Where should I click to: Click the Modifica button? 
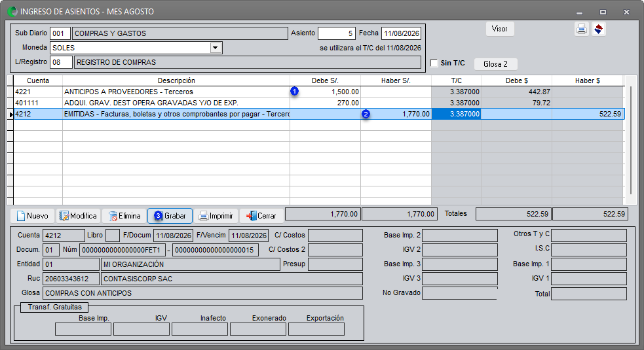(x=78, y=216)
